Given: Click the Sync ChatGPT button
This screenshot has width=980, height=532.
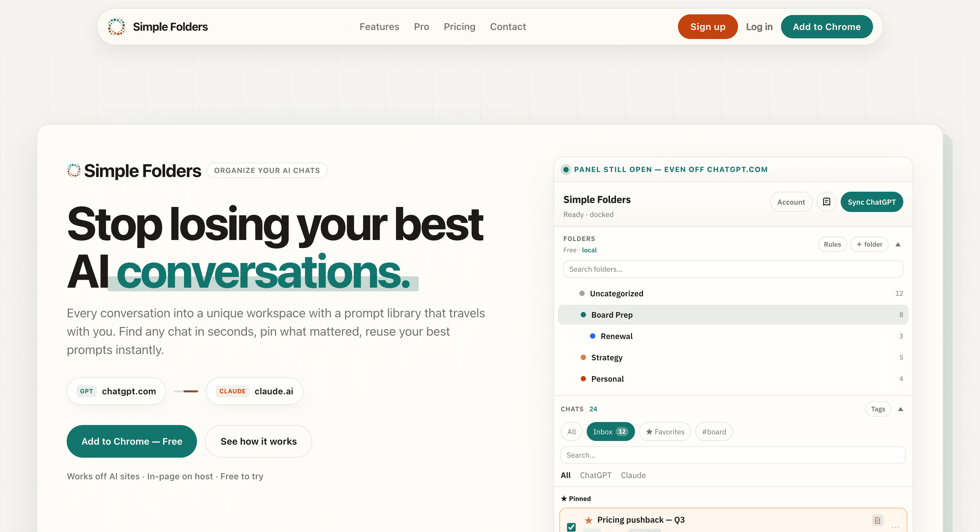Looking at the screenshot, I should coord(872,202).
